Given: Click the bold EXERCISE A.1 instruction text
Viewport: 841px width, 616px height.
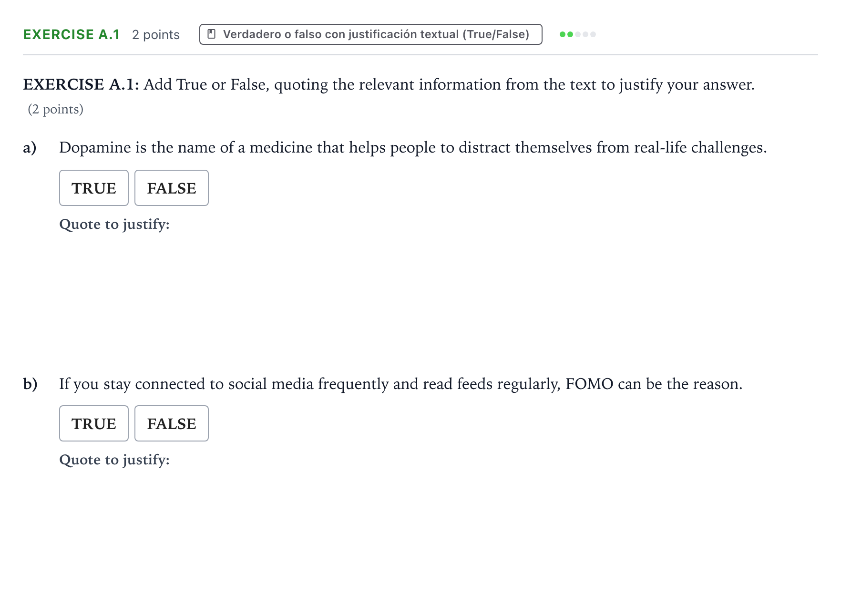Looking at the screenshot, I should click(x=81, y=84).
